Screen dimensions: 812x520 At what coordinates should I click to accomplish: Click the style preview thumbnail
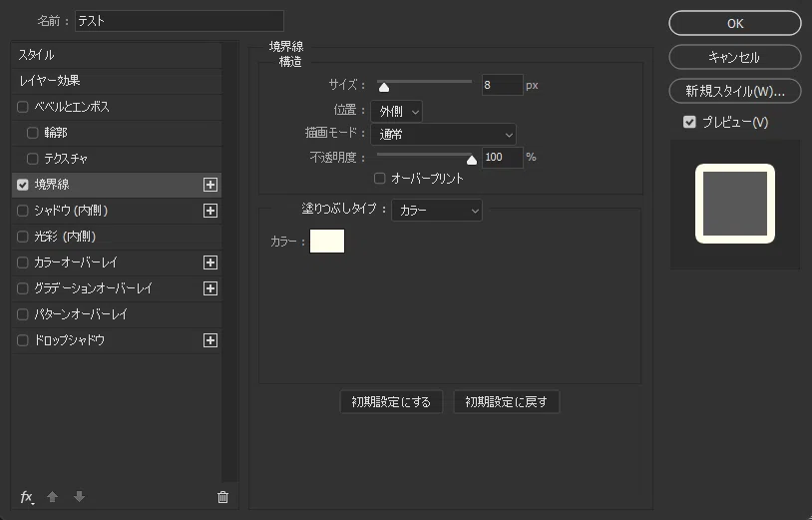[735, 204]
